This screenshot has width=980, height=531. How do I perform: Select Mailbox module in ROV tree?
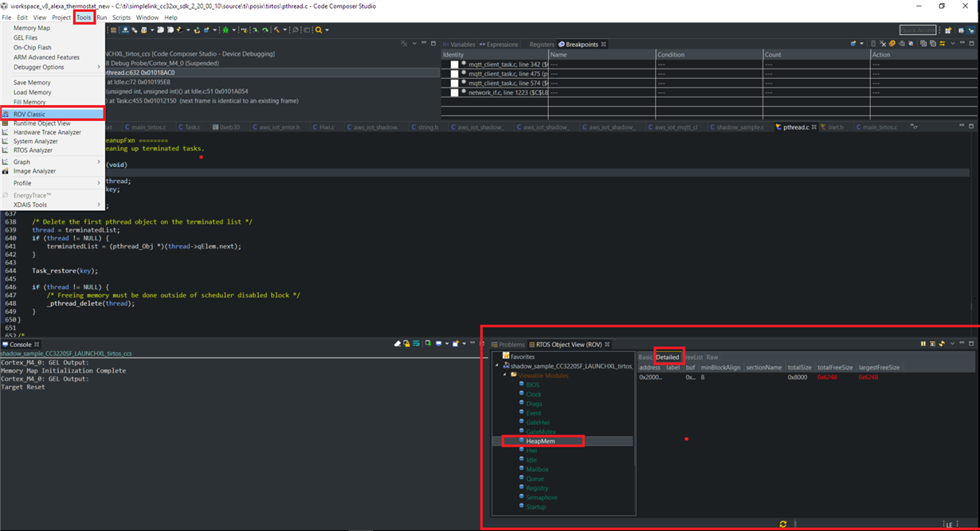click(x=537, y=470)
